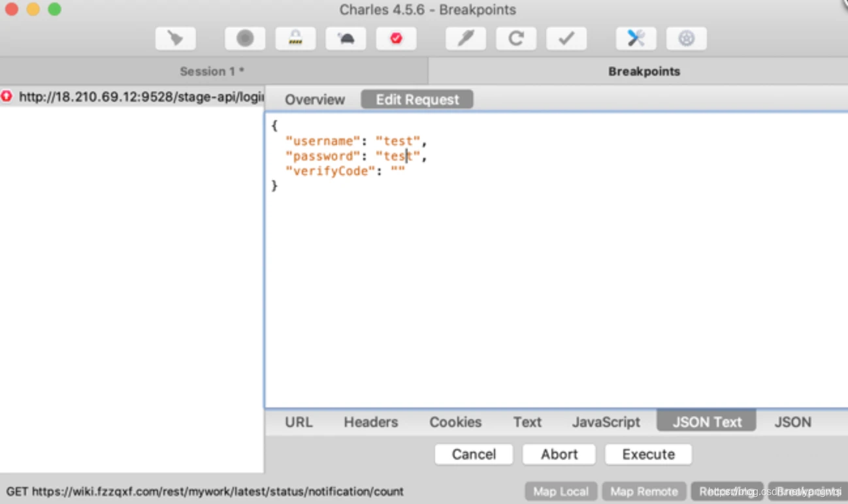Repeat the selected request with the refresh icon
Image resolution: width=848 pixels, height=504 pixels.
[516, 39]
